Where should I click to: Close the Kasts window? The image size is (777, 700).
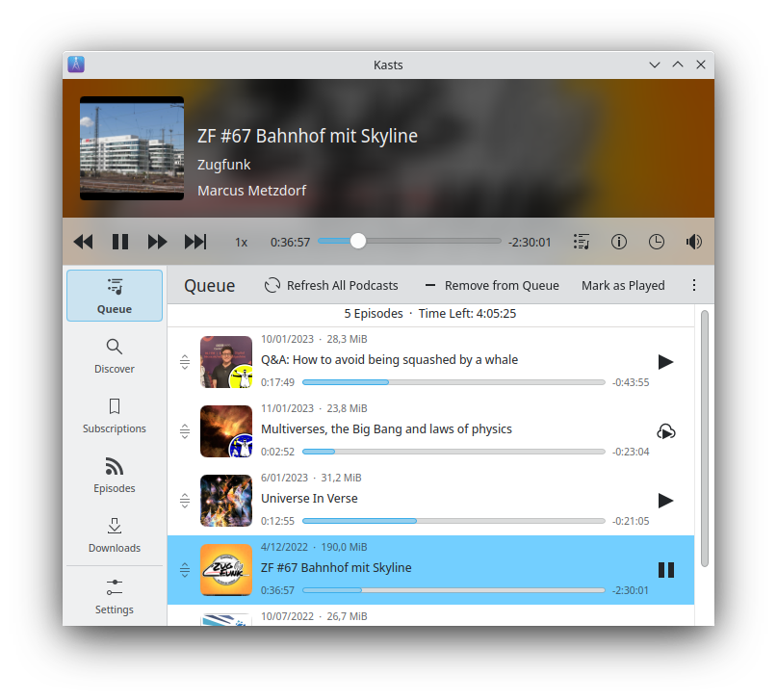tap(701, 65)
